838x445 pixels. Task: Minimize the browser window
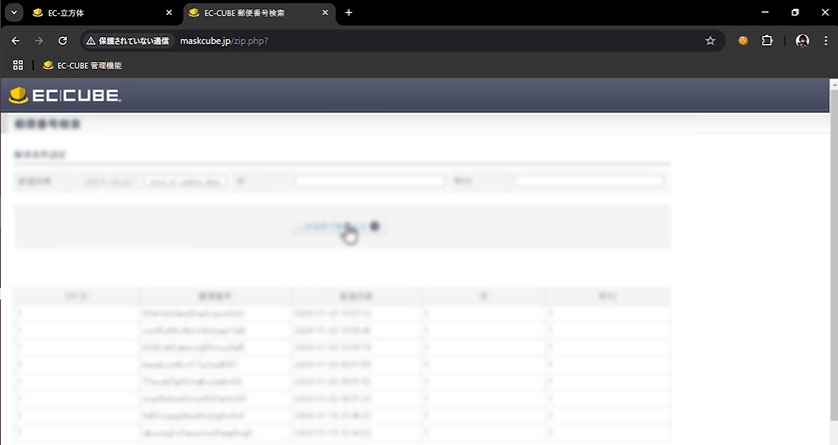(765, 12)
